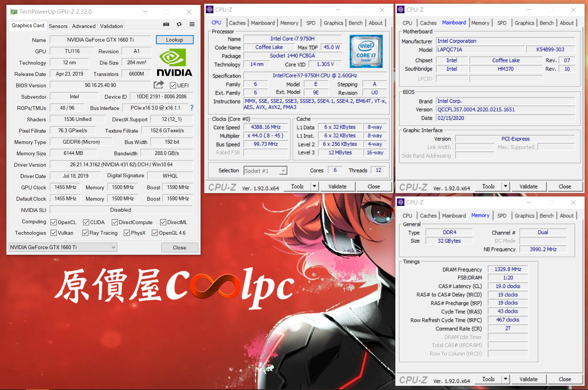Click Tools button in CPU-Z CPU window
588x390 pixels.
click(x=297, y=186)
